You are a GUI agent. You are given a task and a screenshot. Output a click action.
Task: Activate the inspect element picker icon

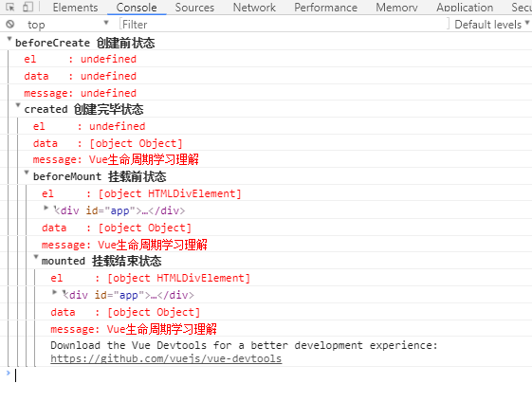(x=10, y=7)
